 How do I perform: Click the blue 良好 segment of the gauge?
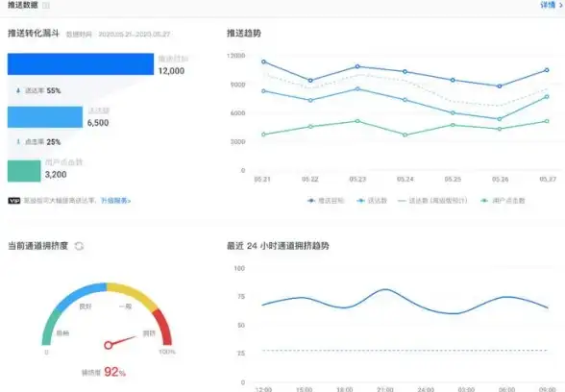81,295
